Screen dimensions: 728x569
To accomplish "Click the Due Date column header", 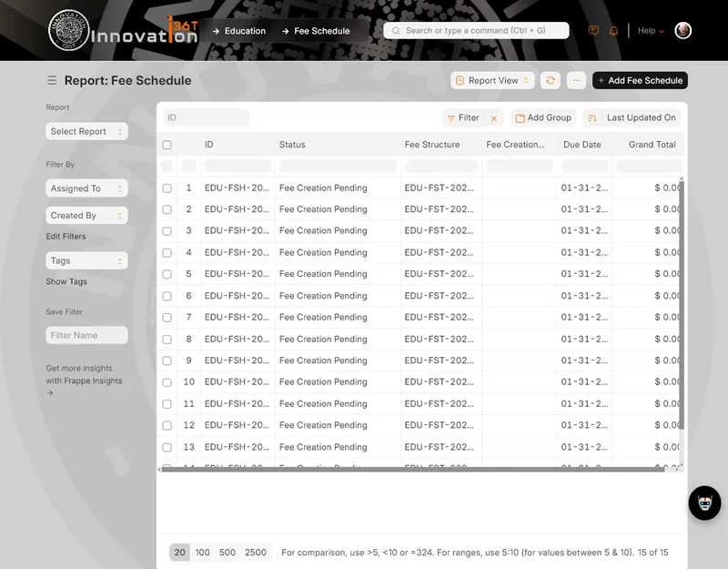I will coord(581,145).
